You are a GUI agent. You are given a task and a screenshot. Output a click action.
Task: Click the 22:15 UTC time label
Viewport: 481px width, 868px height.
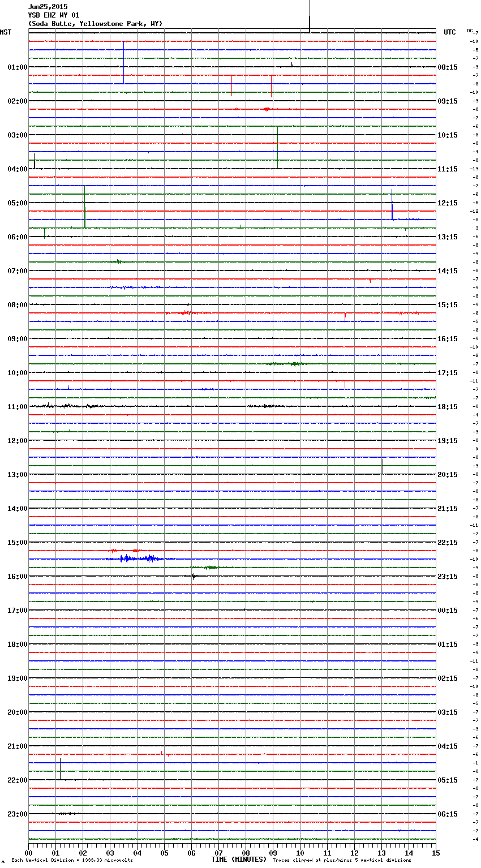click(448, 543)
